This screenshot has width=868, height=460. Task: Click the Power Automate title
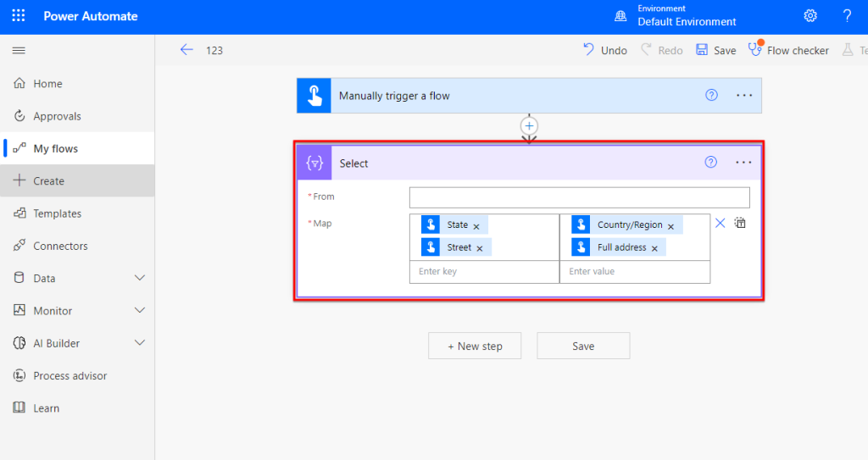point(91,16)
